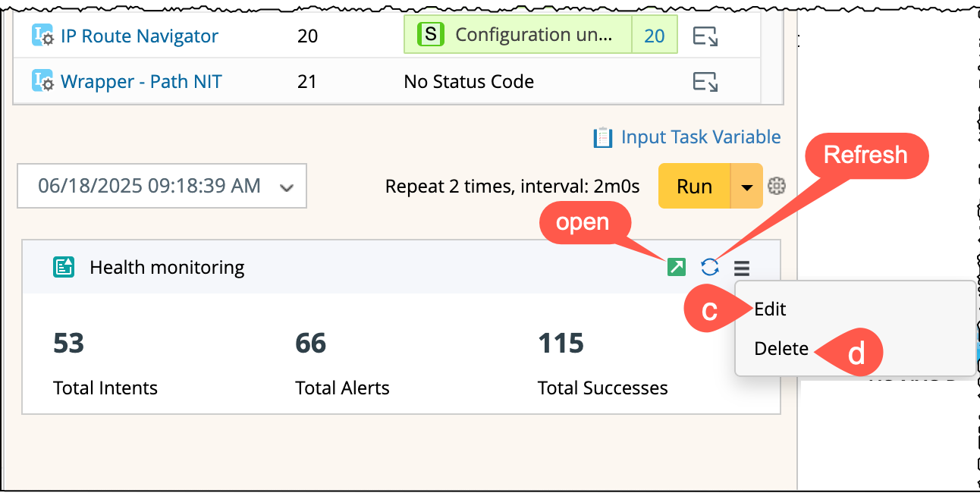Click the green S status icon
This screenshot has height=496, width=980.
point(432,35)
